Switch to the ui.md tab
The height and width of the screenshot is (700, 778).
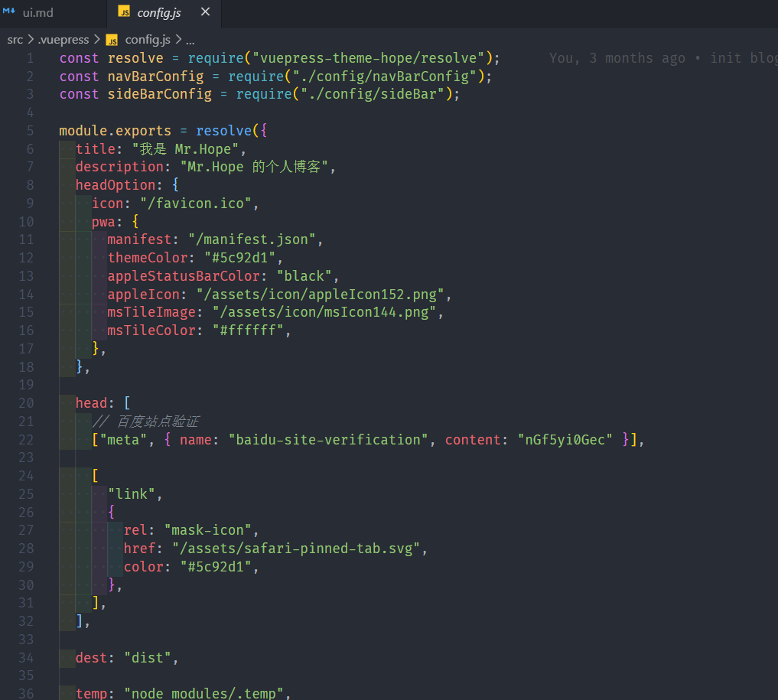tap(38, 12)
